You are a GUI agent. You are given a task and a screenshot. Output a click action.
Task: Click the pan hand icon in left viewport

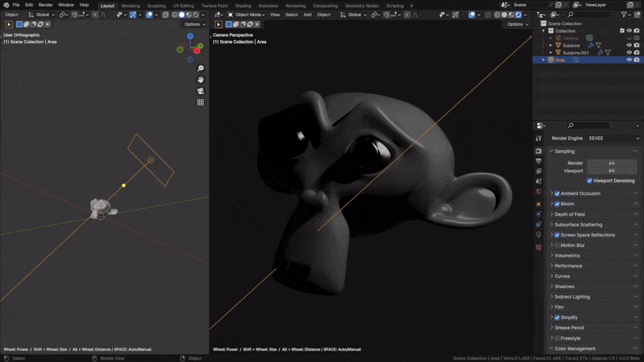pos(201,80)
